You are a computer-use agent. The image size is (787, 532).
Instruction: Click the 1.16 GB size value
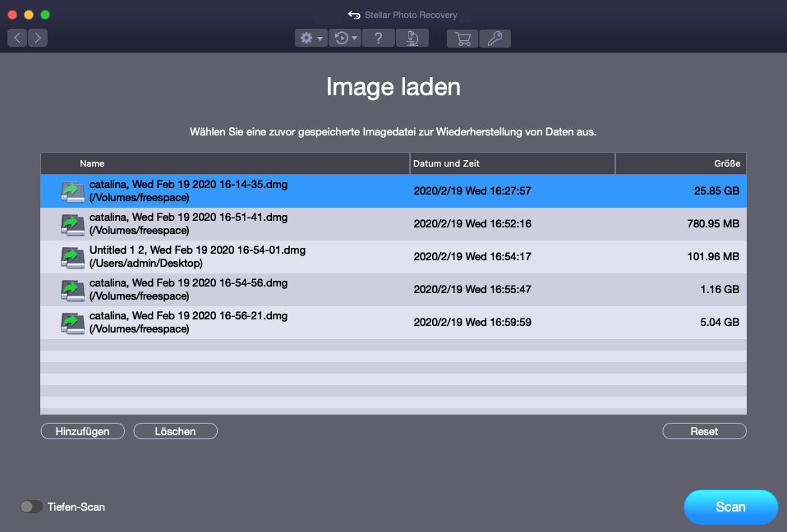coord(720,289)
